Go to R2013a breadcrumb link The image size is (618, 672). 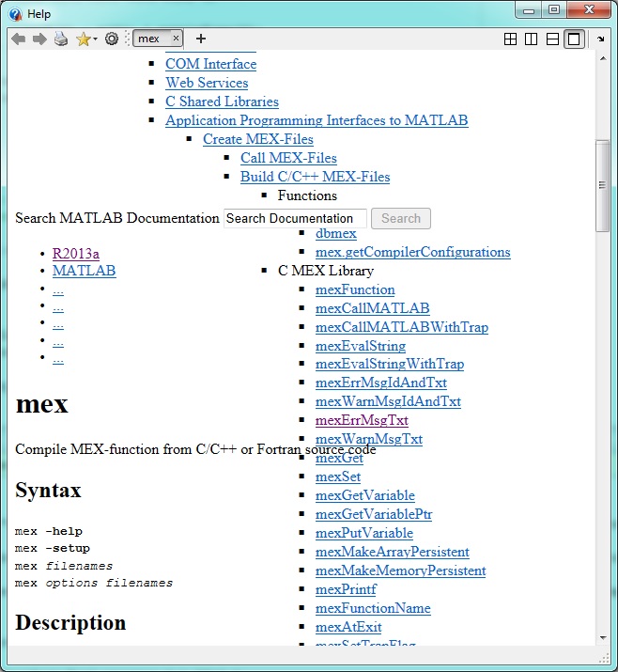click(x=76, y=253)
